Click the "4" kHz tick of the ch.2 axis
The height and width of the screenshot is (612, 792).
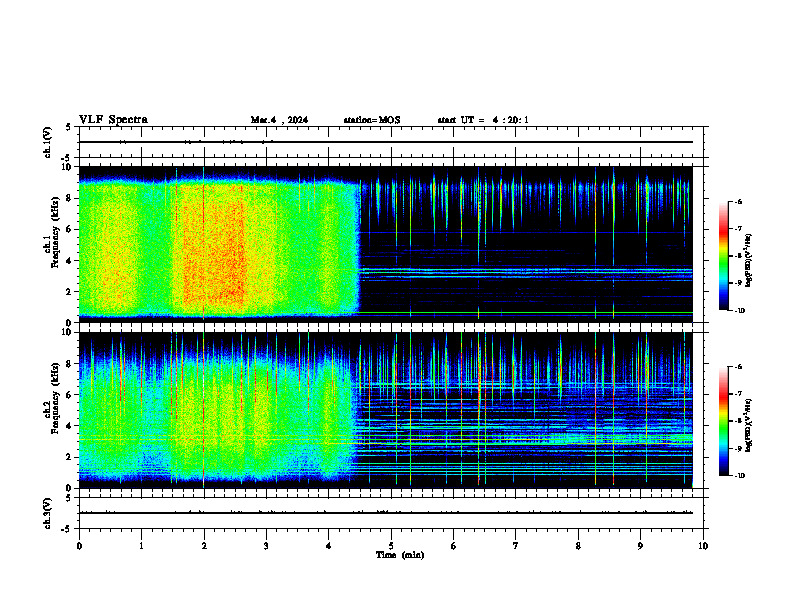(x=69, y=426)
